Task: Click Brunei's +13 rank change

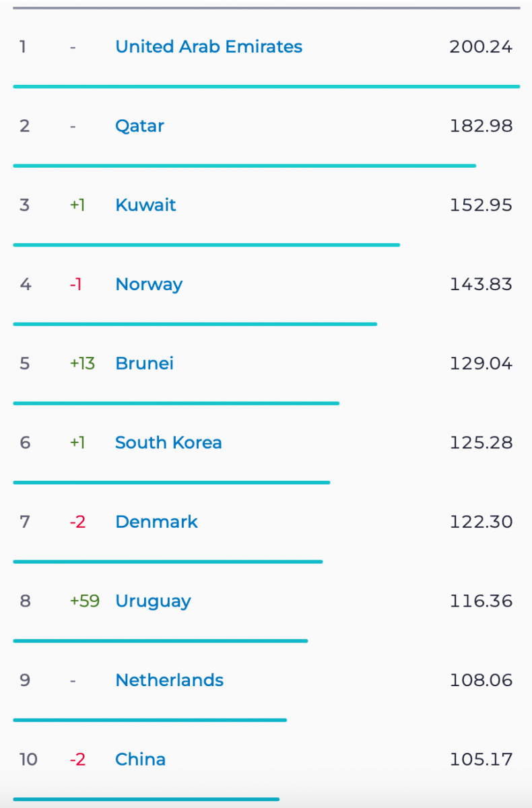Action: coord(82,364)
